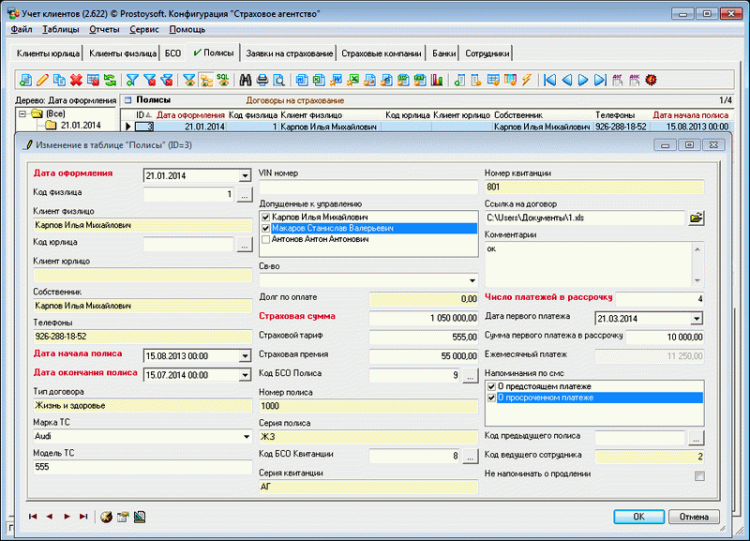Expand the Марка ТС Audi dropdown

245,437
